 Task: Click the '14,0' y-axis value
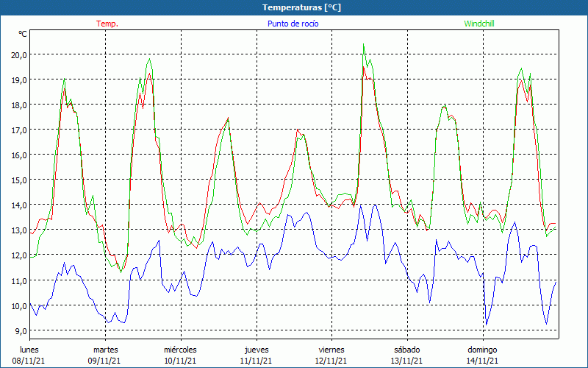(x=20, y=205)
